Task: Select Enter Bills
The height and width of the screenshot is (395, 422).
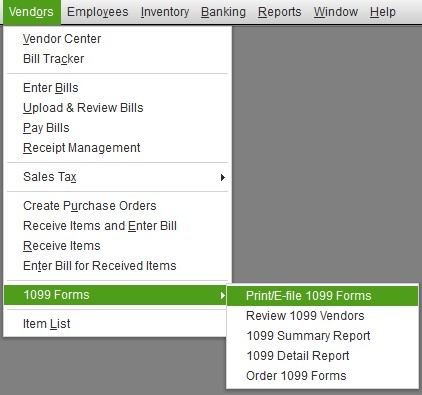Action: (x=117, y=88)
